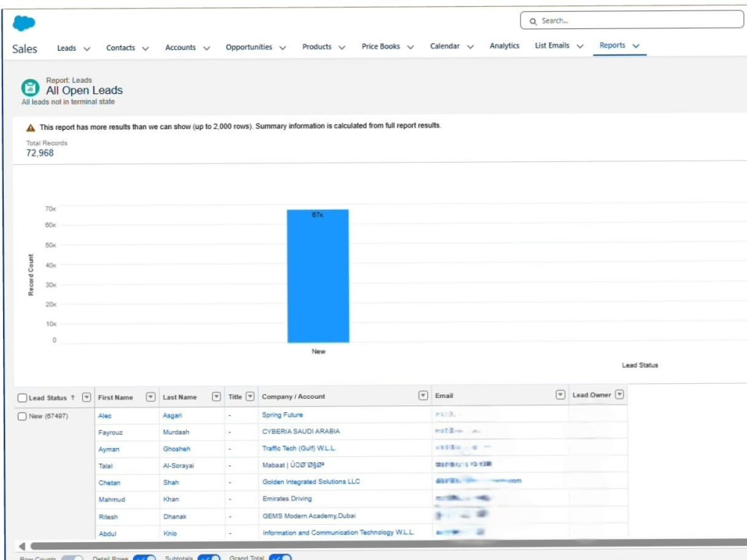Click the Email column header
The height and width of the screenshot is (560, 747).
444,396
